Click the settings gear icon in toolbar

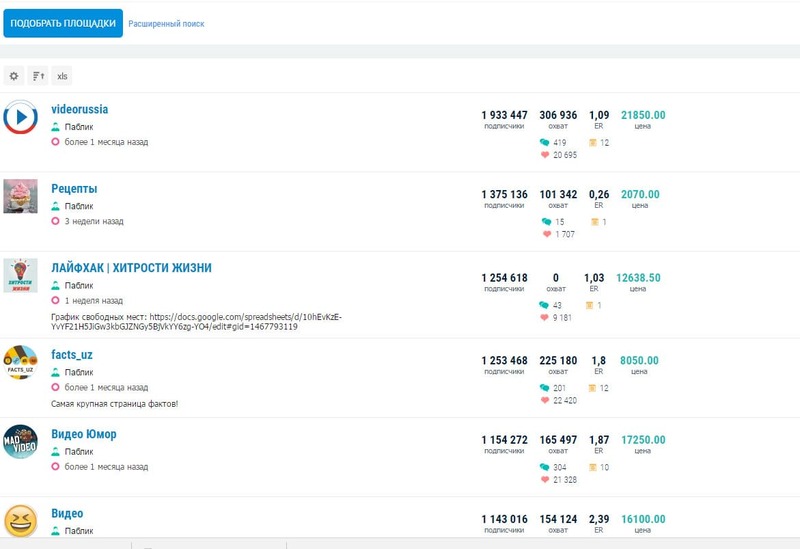coord(14,76)
